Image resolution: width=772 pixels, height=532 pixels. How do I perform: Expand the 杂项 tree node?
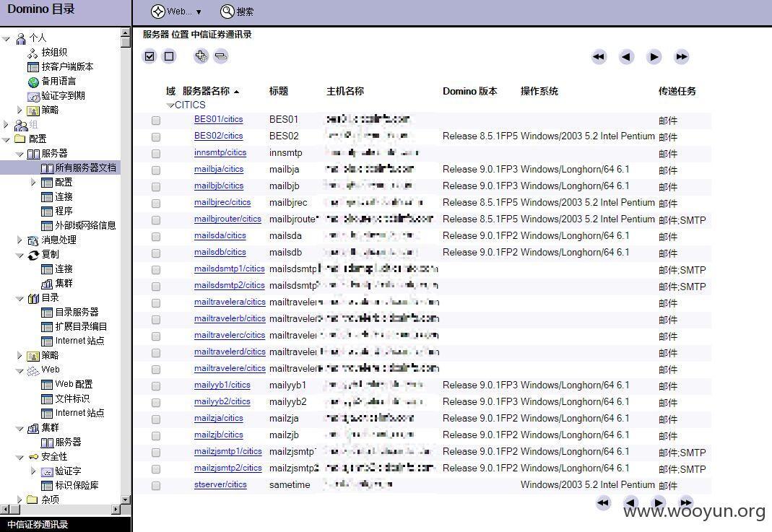pyautogui.click(x=19, y=500)
